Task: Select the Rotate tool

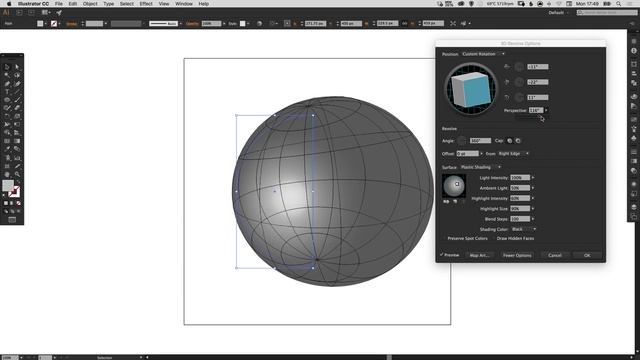Action: [x=7, y=116]
